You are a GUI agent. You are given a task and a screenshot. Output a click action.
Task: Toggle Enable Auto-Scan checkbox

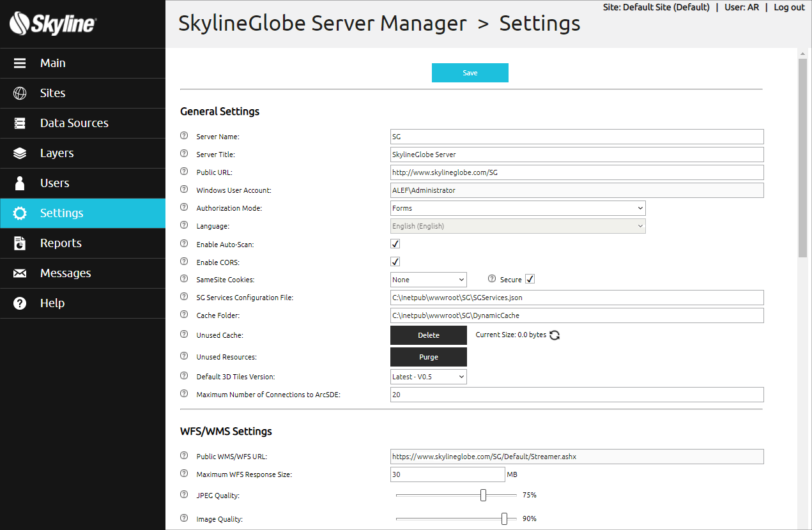click(x=395, y=244)
